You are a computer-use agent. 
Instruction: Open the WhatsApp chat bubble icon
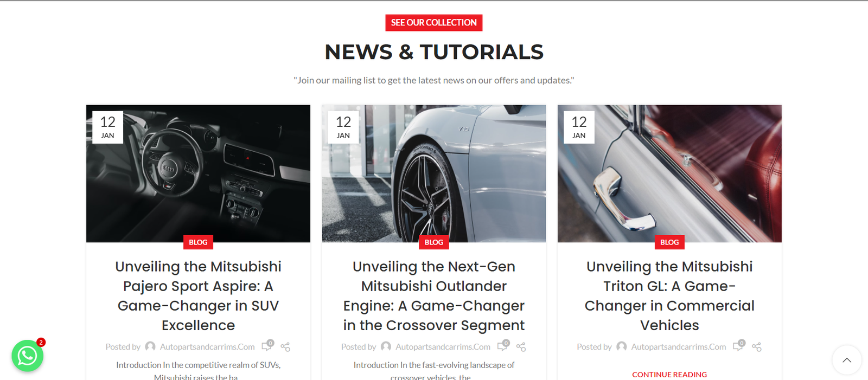27,356
